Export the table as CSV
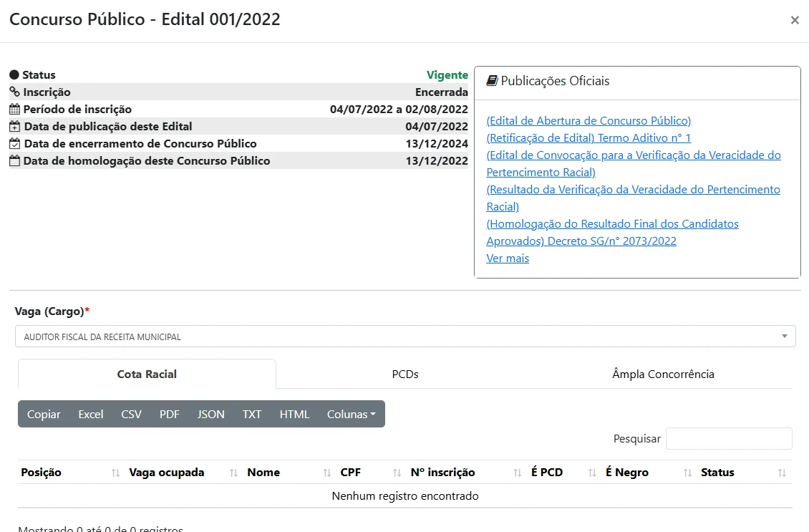The image size is (809, 532). point(131,414)
